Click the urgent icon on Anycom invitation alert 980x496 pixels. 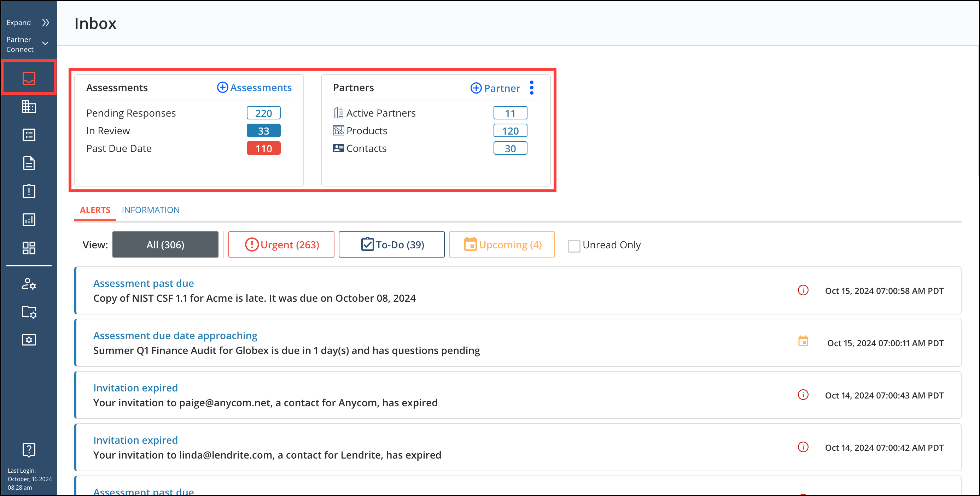[803, 395]
